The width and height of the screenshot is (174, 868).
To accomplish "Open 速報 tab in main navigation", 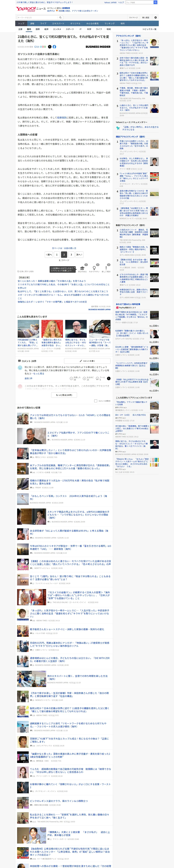I will click(x=32, y=24).
